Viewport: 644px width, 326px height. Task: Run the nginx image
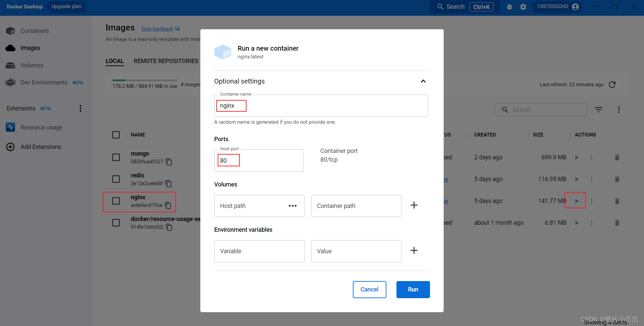pyautogui.click(x=577, y=201)
